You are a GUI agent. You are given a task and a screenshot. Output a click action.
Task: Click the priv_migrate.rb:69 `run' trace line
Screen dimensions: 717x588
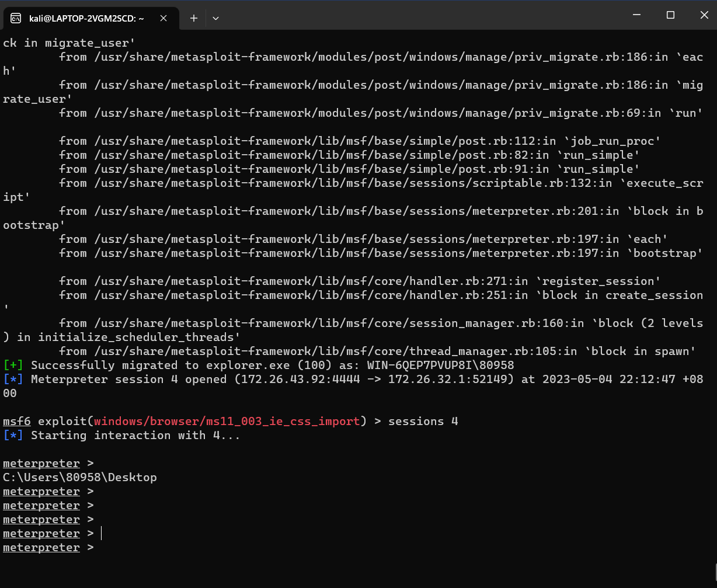(x=381, y=113)
